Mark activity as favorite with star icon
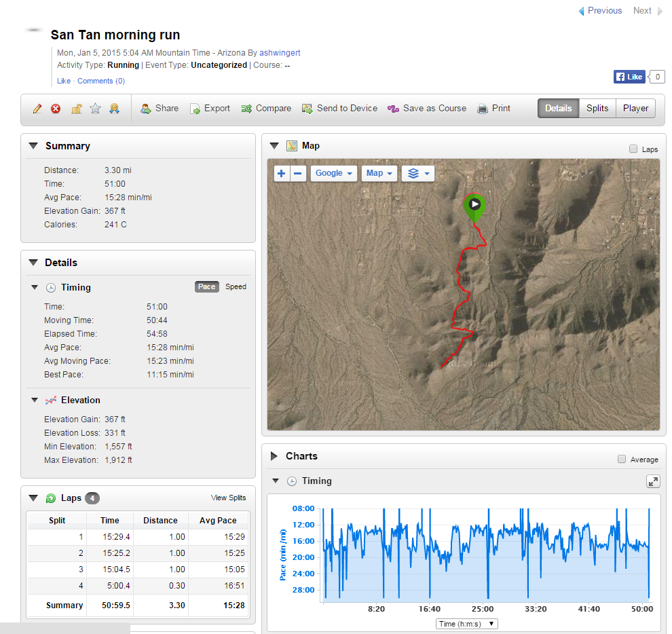 [x=95, y=109]
